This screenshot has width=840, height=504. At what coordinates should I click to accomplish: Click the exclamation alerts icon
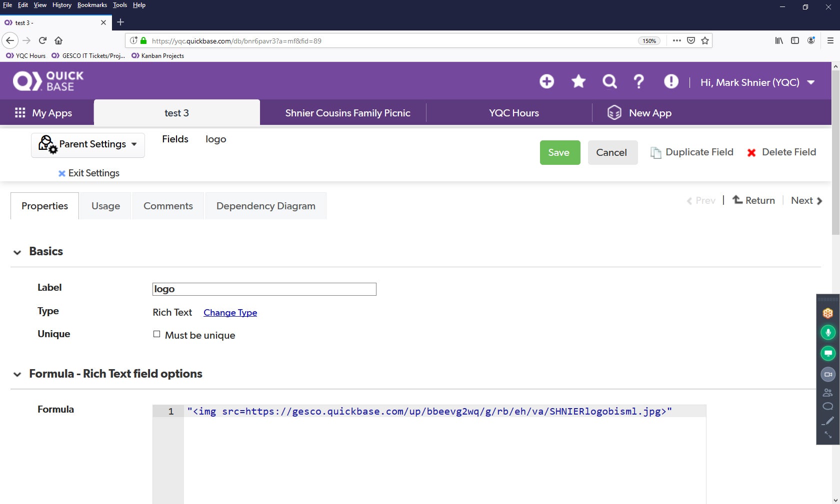[671, 81]
